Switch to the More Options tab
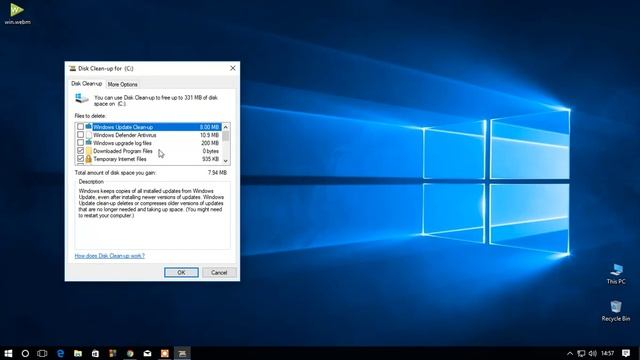 coord(122,84)
